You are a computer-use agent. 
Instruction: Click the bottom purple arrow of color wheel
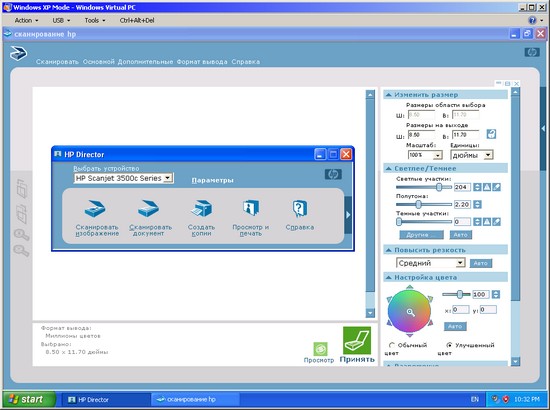click(409, 335)
